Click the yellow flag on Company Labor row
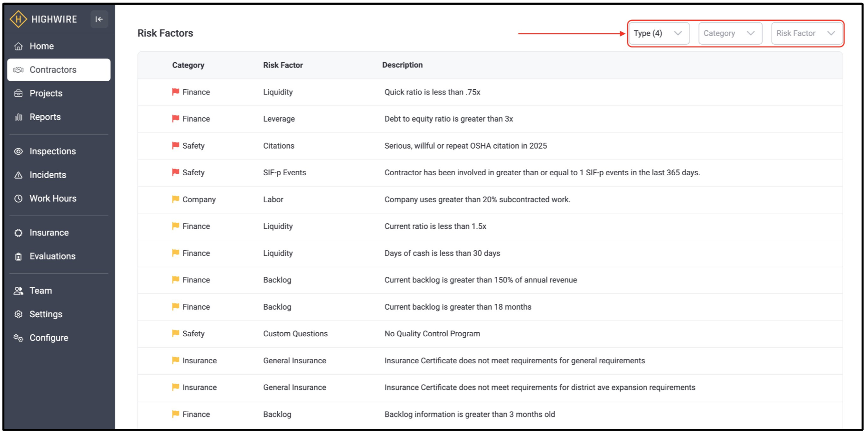Screen dimensions: 868x434 (176, 199)
